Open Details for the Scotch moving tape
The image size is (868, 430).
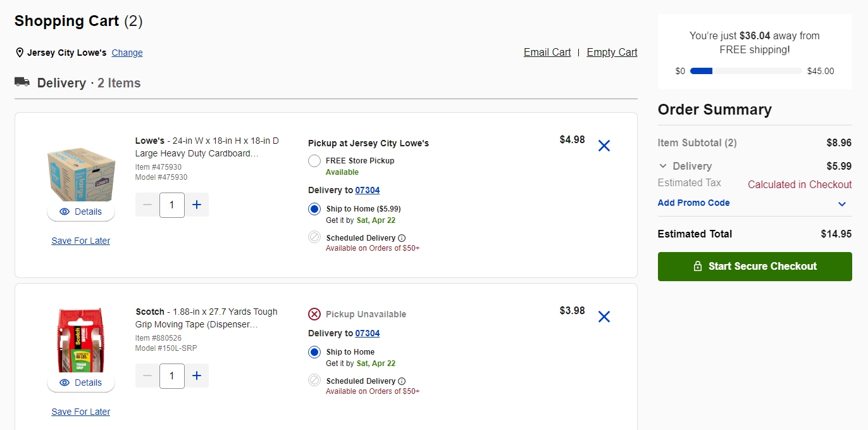coord(81,383)
